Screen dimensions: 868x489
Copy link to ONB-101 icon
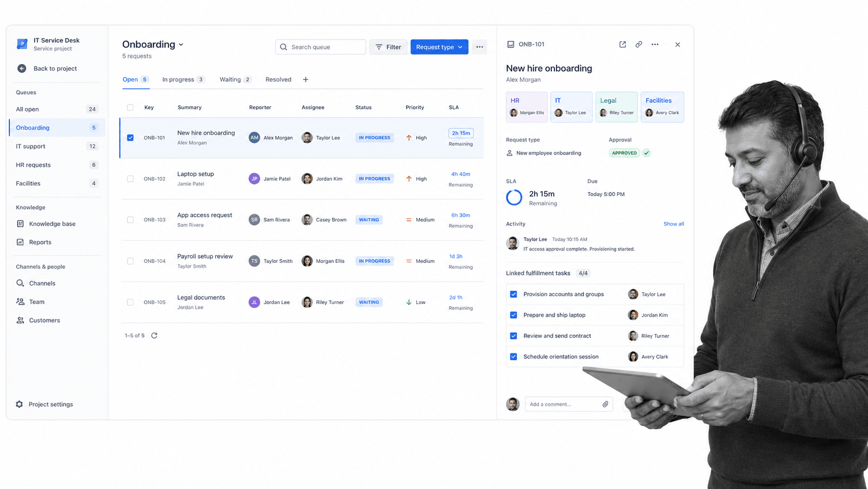639,45
